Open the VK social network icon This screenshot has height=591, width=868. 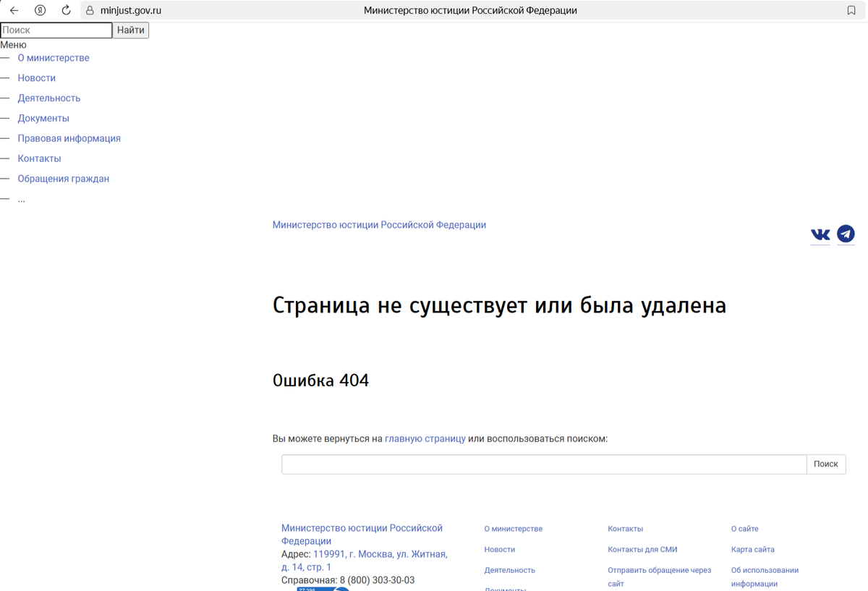[x=820, y=234]
